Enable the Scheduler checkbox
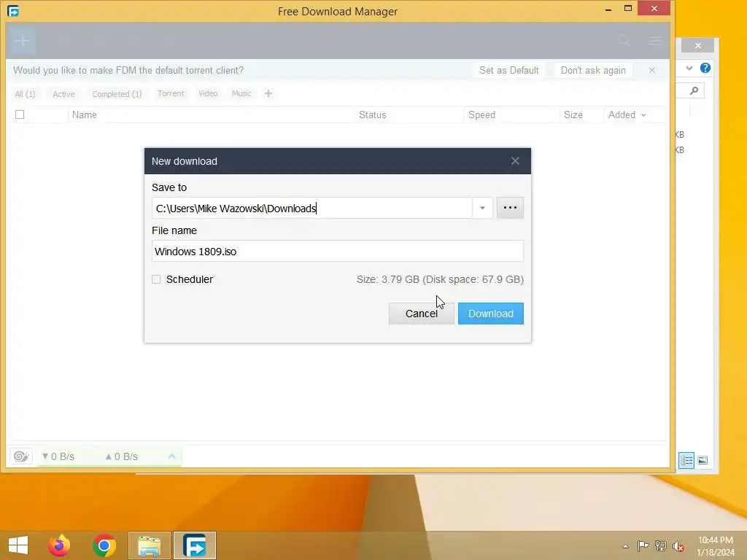Viewport: 747px width, 560px height. point(156,279)
